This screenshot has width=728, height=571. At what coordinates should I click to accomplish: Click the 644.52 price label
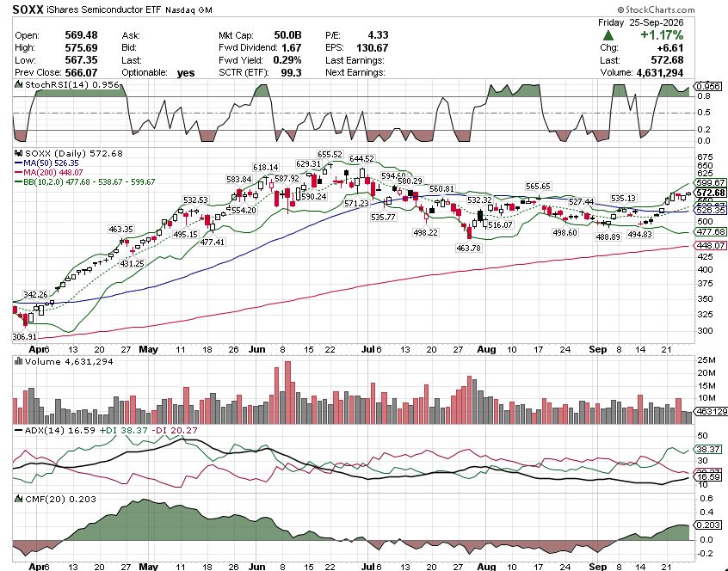tap(361, 158)
